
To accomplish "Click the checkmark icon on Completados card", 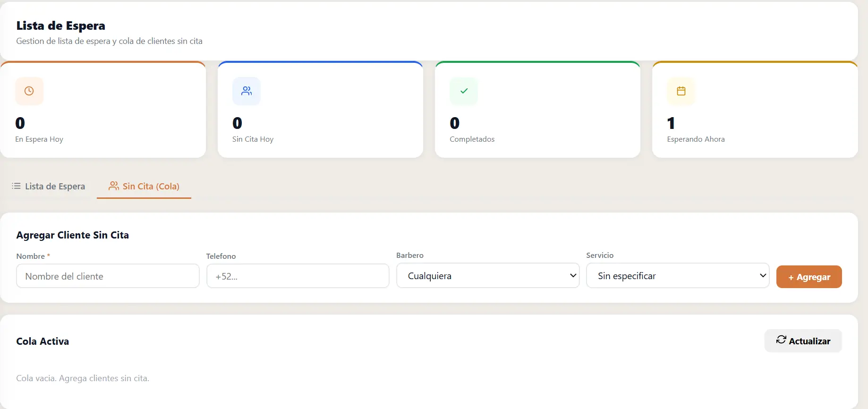I will point(464,91).
